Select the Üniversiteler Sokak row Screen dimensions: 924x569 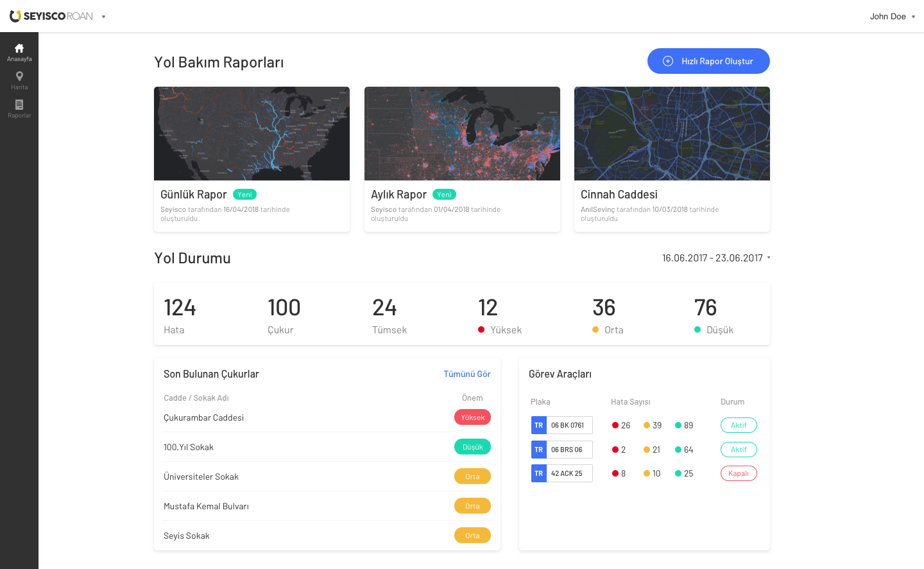click(x=327, y=477)
